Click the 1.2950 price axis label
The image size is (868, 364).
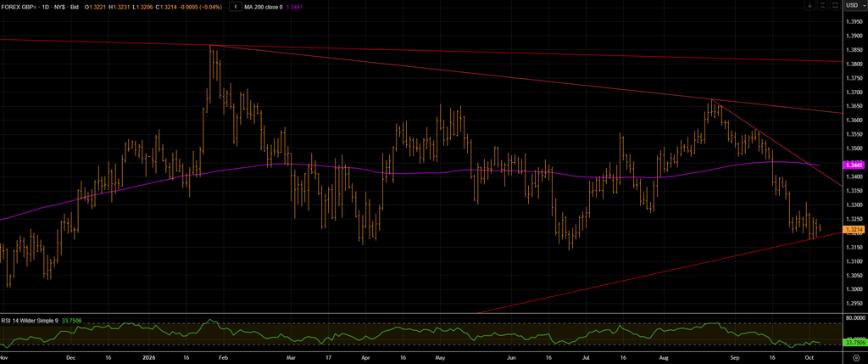pos(856,303)
